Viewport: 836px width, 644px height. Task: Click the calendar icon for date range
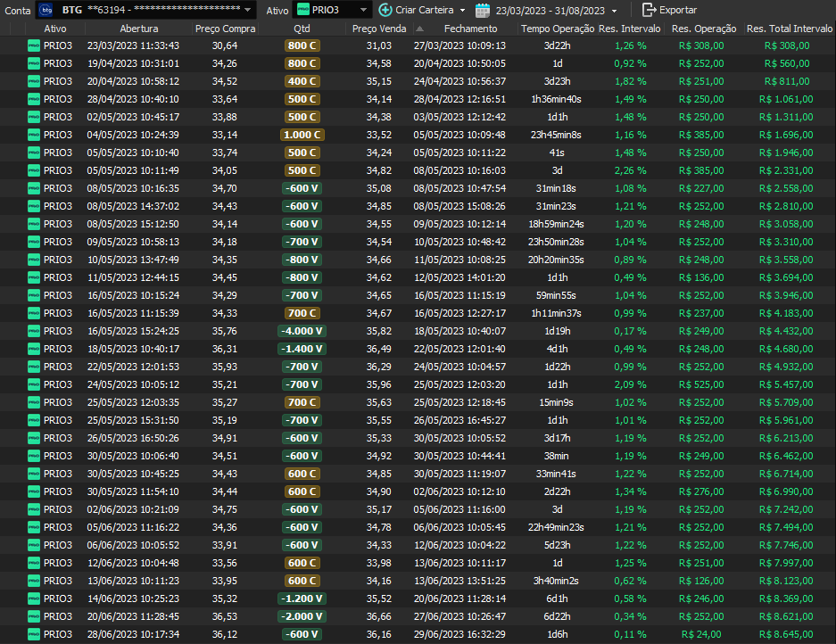click(483, 10)
